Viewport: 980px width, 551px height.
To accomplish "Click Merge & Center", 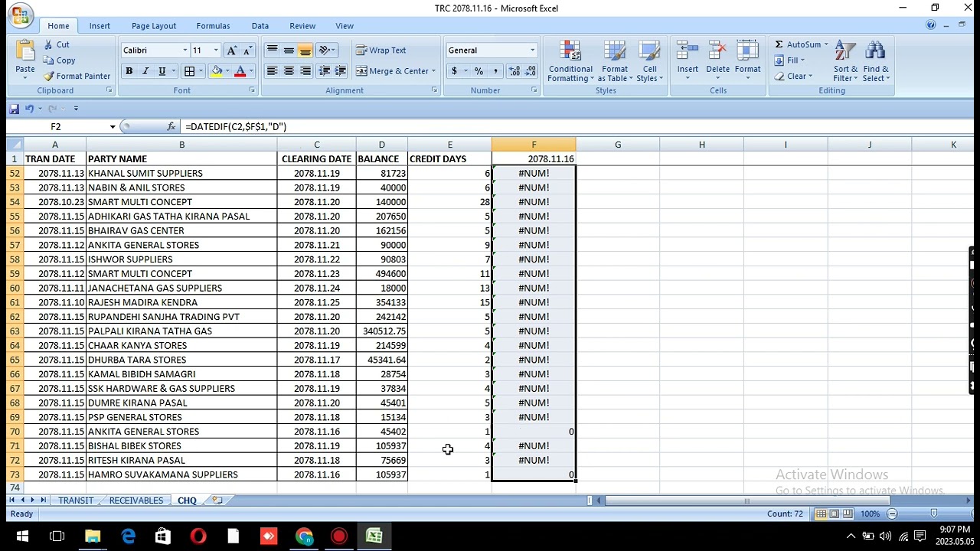I will click(x=396, y=71).
